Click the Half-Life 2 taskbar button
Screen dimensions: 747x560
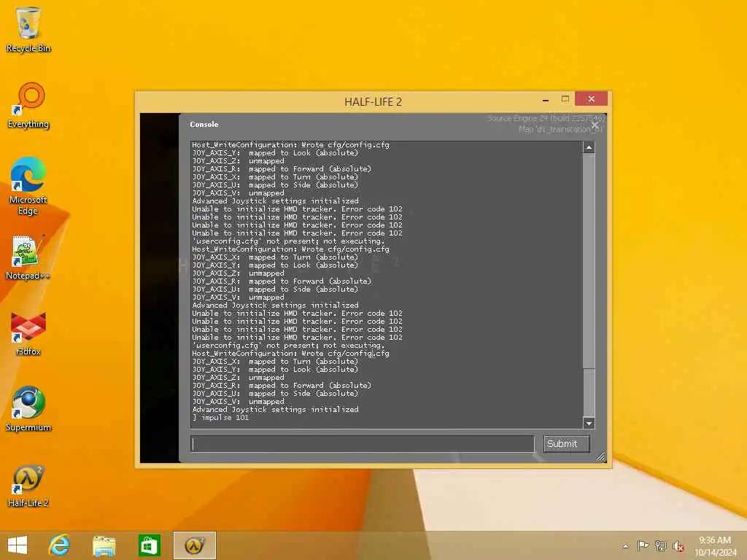pyautogui.click(x=194, y=545)
